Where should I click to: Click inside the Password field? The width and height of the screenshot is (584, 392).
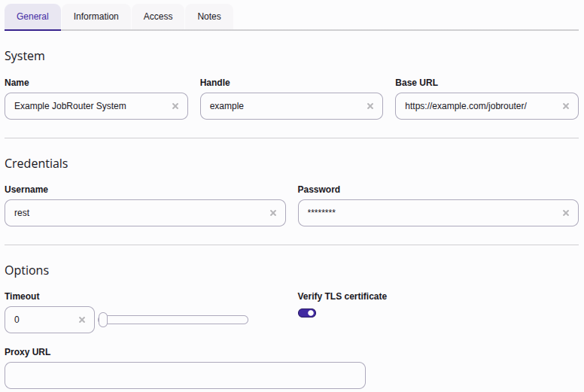click(x=429, y=213)
